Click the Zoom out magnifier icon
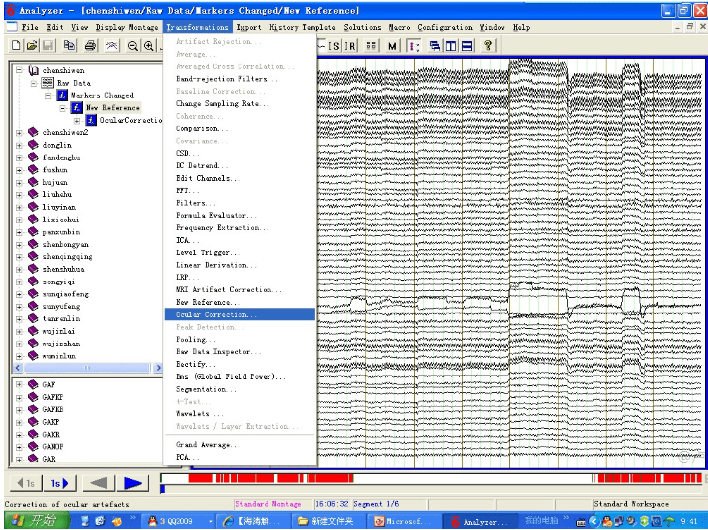 coord(132,46)
